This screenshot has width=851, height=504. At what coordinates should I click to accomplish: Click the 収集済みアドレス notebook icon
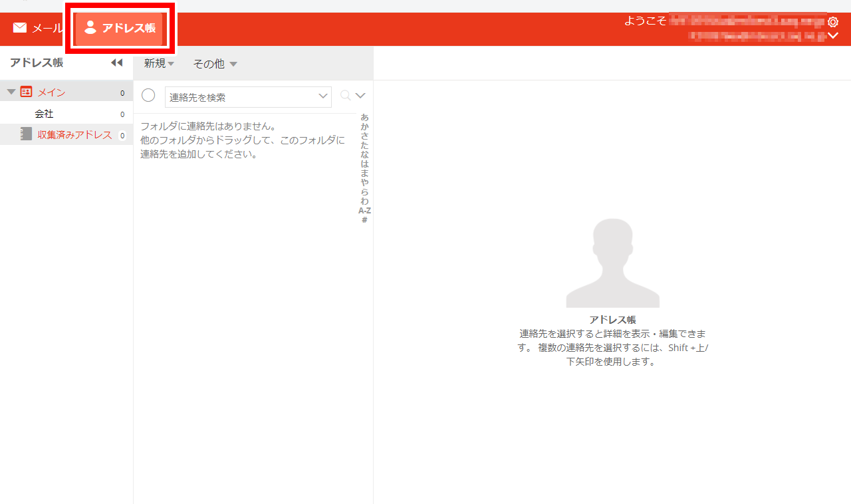(x=27, y=134)
